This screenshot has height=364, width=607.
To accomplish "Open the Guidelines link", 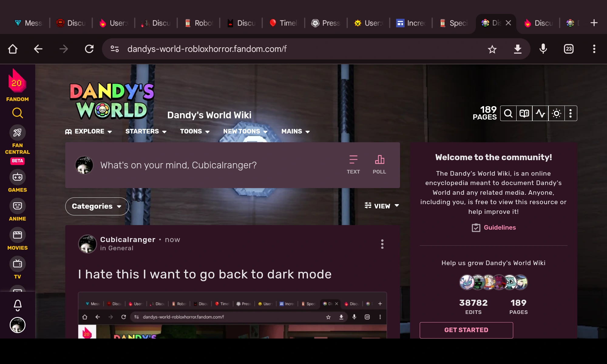I will pos(500,227).
